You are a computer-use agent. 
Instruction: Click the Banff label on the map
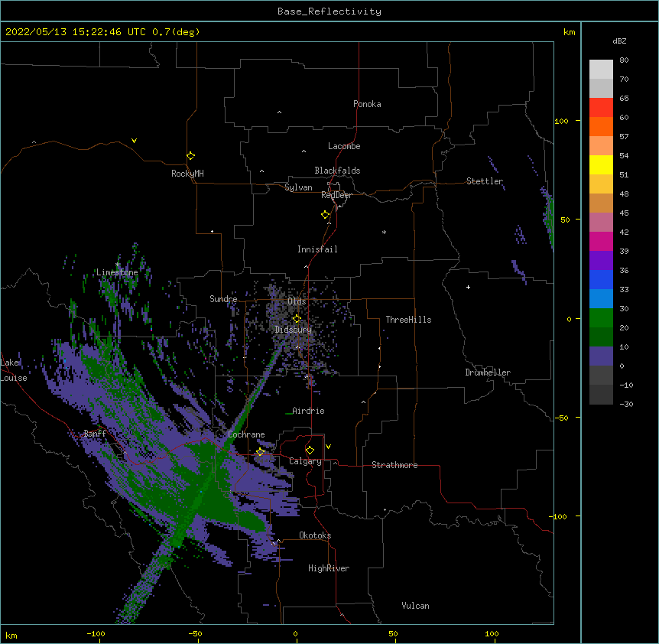tap(95, 434)
